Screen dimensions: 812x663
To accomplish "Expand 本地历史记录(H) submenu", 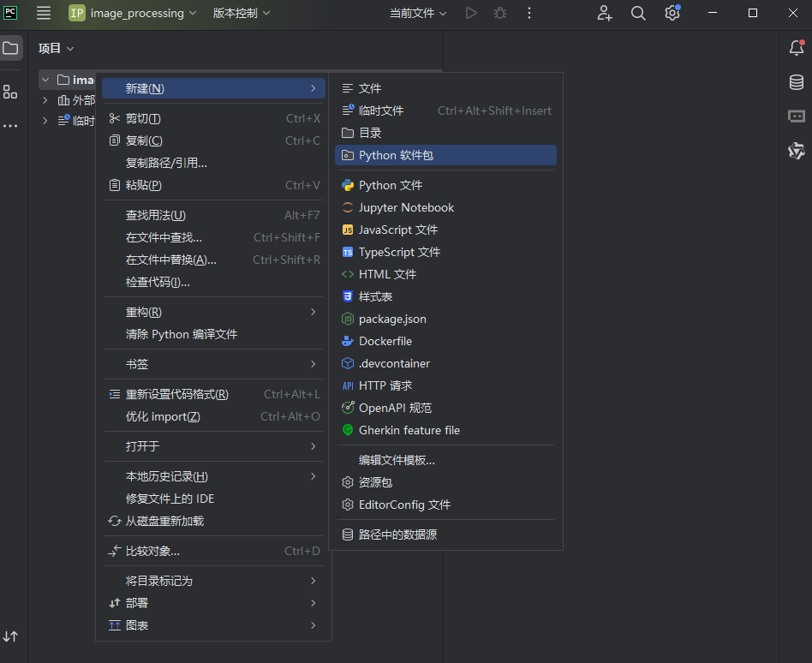I will coord(213,476).
